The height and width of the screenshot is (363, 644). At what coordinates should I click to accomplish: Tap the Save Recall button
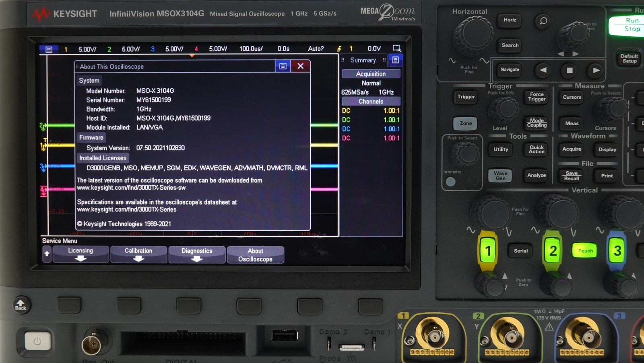pyautogui.click(x=572, y=176)
